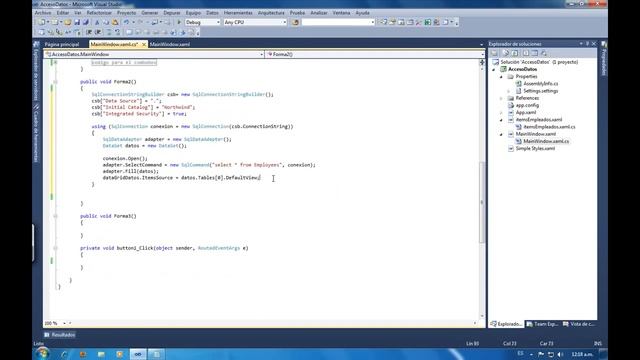This screenshot has height=360, width=640.
Task: Select itemsEmpleados.xaml.cs in Solution Explorer
Action: (x=549, y=127)
